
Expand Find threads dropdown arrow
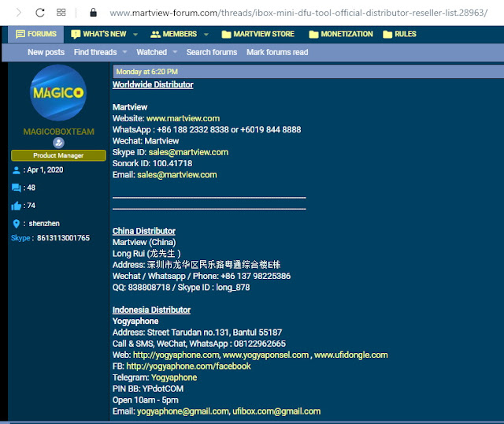point(124,52)
